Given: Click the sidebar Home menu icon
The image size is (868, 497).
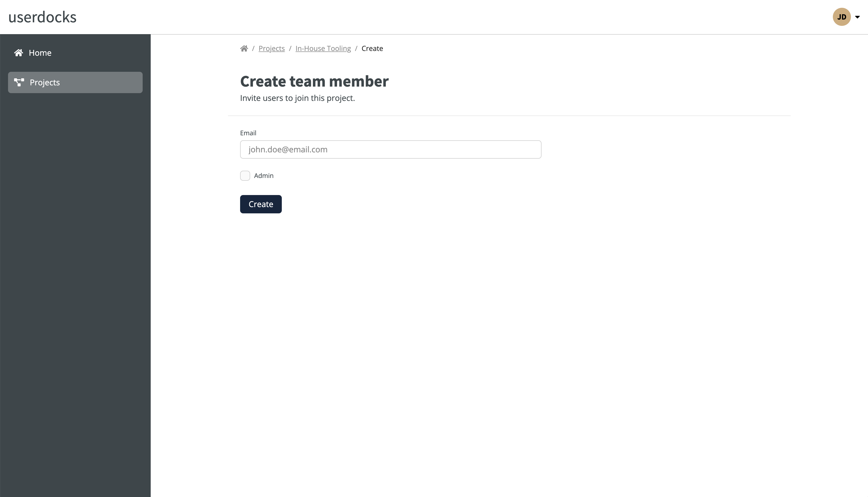Looking at the screenshot, I should (19, 52).
